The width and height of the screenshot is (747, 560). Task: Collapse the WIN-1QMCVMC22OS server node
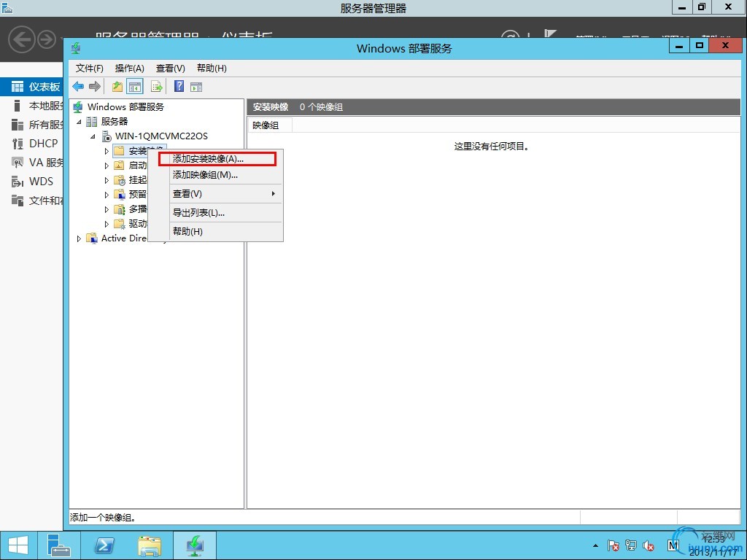(93, 136)
